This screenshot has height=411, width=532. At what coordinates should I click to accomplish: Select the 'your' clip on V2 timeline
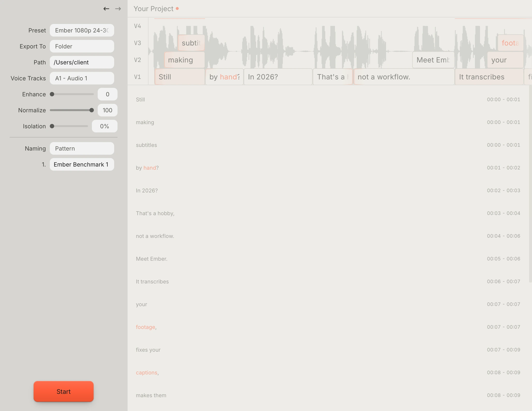(505, 60)
